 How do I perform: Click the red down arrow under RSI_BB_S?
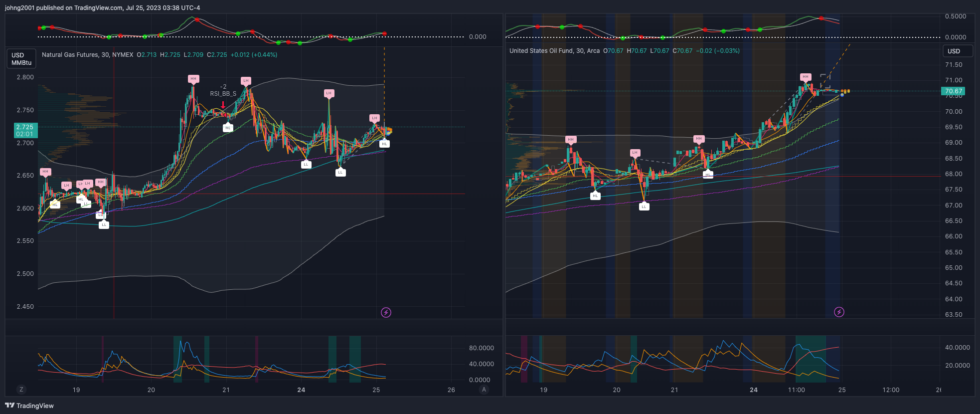click(x=223, y=105)
